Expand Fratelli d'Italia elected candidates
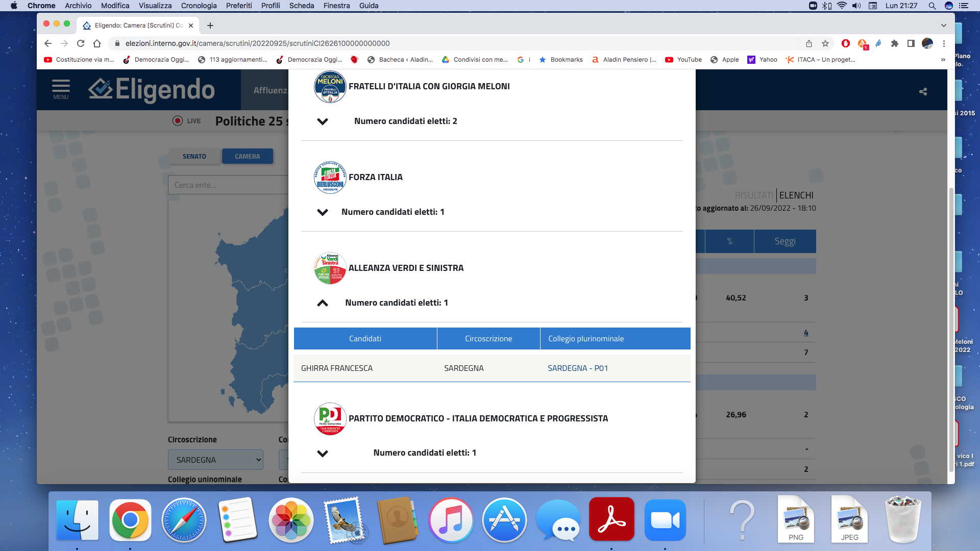Screen dimensions: 980x551 click(x=323, y=121)
